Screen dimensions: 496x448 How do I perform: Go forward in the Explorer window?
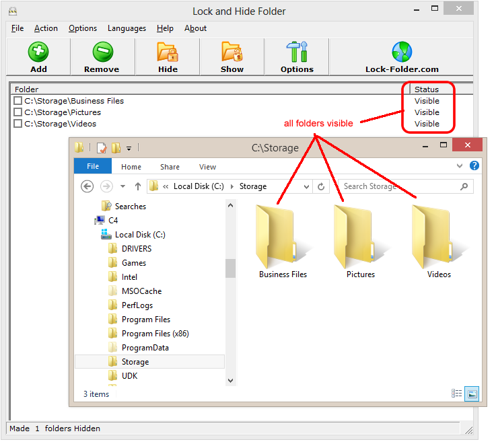[106, 186]
